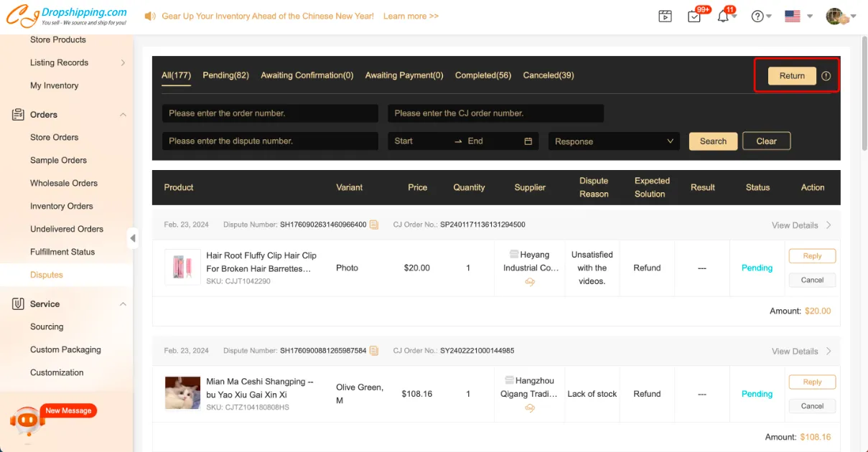This screenshot has width=868, height=452.
Task: Open the notifications bell
Action: point(723,17)
